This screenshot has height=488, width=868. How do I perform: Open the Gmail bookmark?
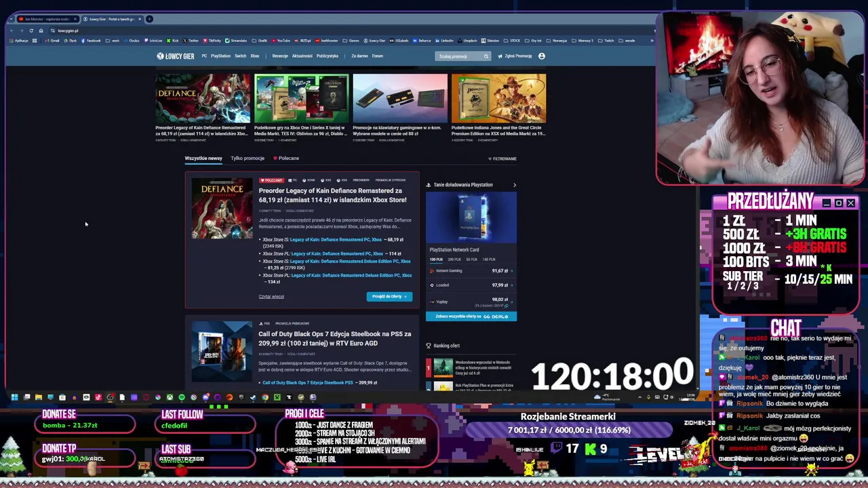pyautogui.click(x=52, y=41)
